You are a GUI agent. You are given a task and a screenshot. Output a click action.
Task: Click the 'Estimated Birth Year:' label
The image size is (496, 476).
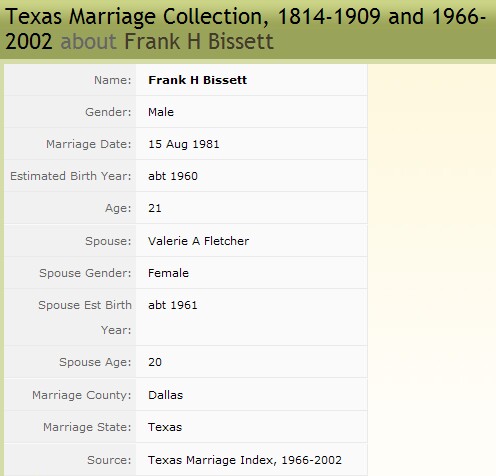pos(71,176)
